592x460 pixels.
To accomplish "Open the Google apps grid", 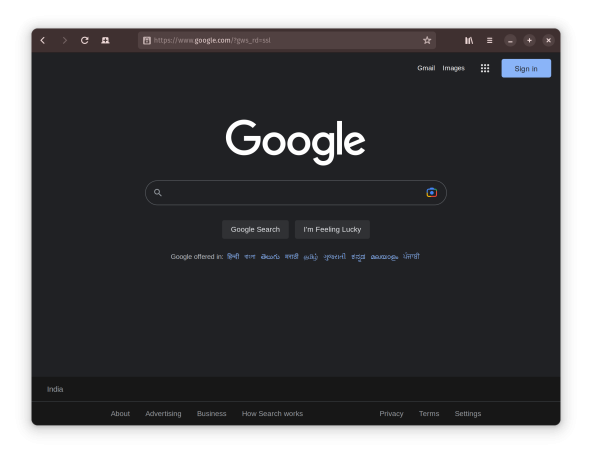I will (485, 68).
